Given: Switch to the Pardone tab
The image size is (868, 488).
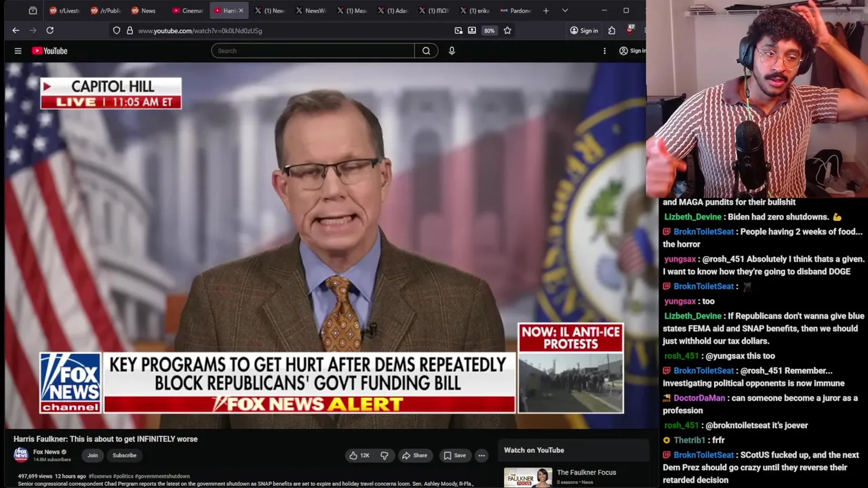Looking at the screenshot, I should (x=515, y=11).
